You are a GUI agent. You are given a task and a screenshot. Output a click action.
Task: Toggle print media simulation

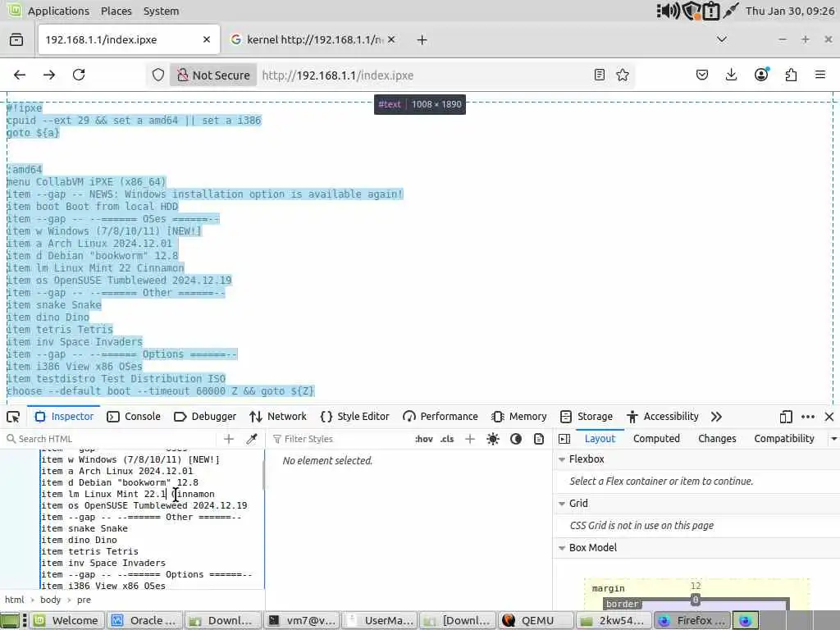pos(539,439)
